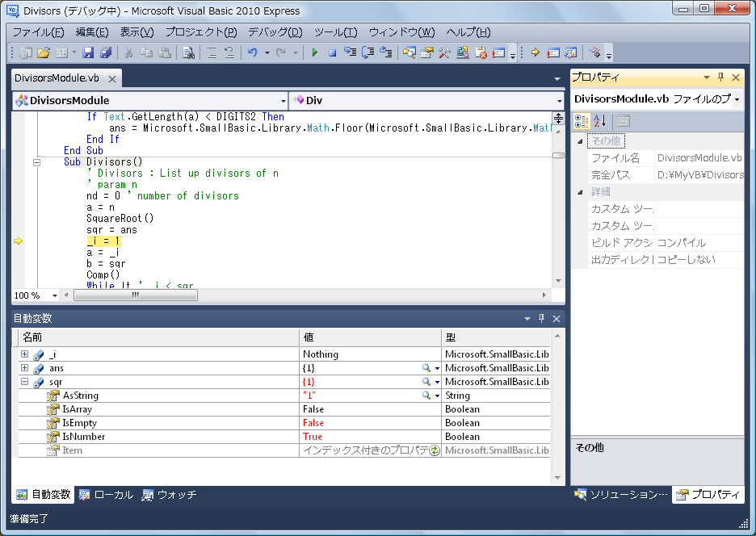Viewport: 756px width, 536px height.
Task: Stop debugging with the blue square icon
Action: [x=331, y=53]
